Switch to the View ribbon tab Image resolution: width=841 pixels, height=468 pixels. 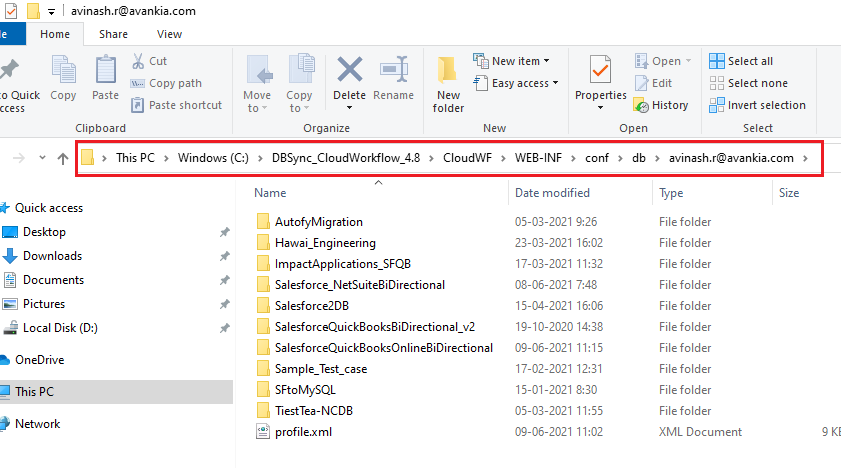click(169, 34)
